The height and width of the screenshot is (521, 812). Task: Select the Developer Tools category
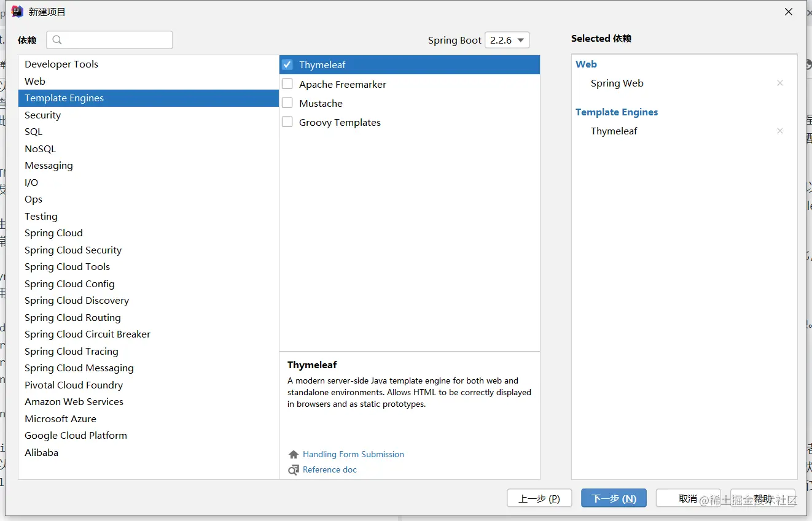149,64
